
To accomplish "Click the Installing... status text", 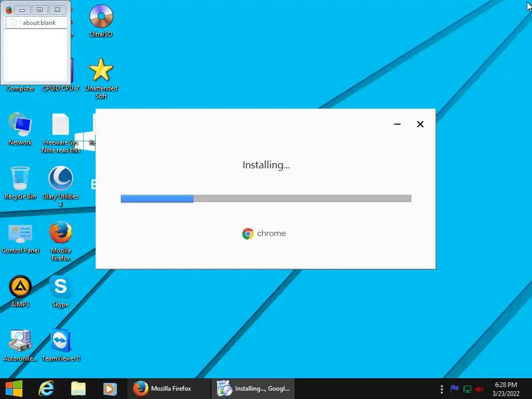I will [x=266, y=165].
